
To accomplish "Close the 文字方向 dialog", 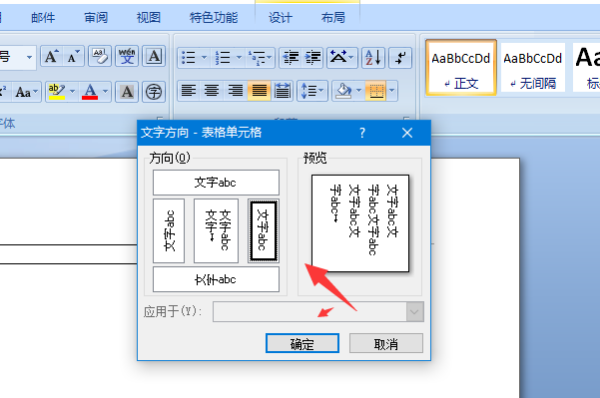I will (x=407, y=133).
